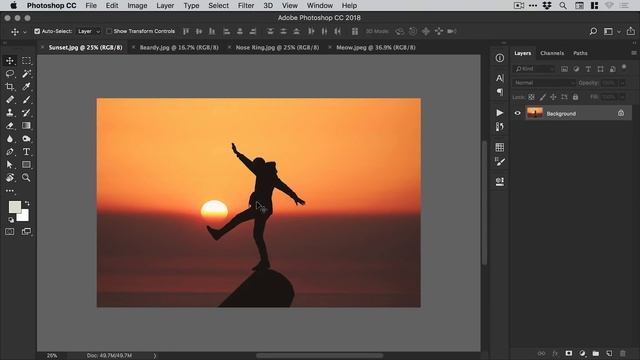The height and width of the screenshot is (360, 640).
Task: Toggle filter for pixel layers
Action: 564,69
